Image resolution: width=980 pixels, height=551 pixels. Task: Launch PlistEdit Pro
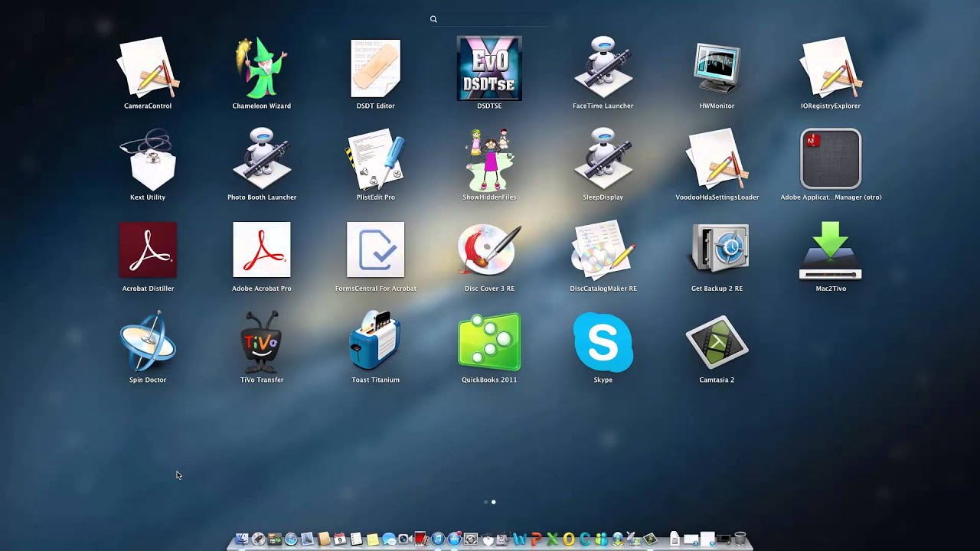point(375,159)
